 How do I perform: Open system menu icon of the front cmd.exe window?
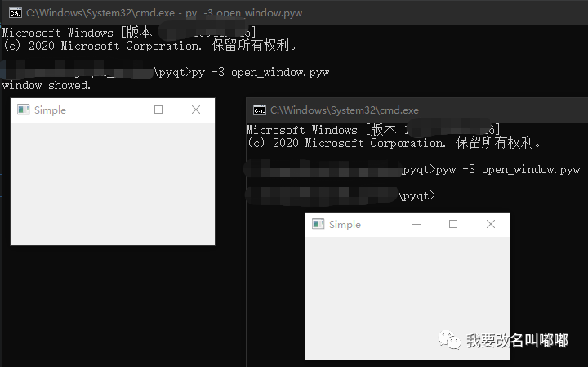(x=259, y=110)
